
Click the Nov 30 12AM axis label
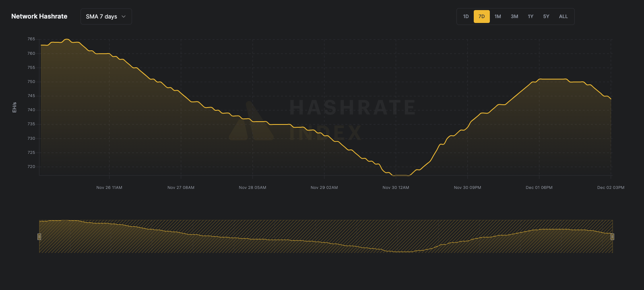(x=396, y=188)
